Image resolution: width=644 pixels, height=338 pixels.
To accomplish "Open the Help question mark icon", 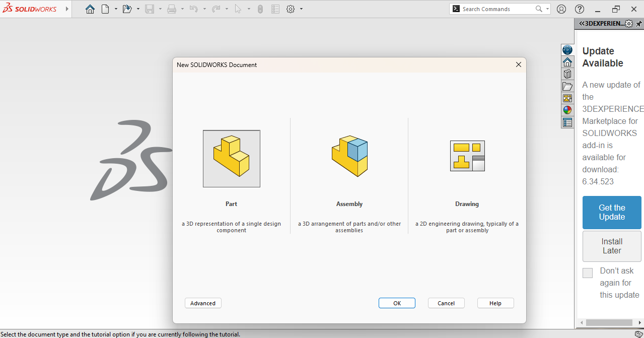I will click(580, 9).
